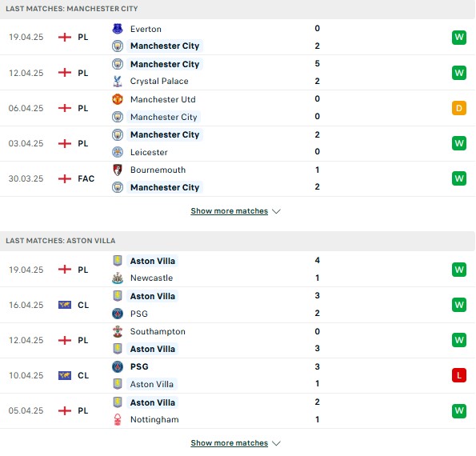Click the Manchester Utd club crest
This screenshot has height=456, width=476.
point(118,99)
